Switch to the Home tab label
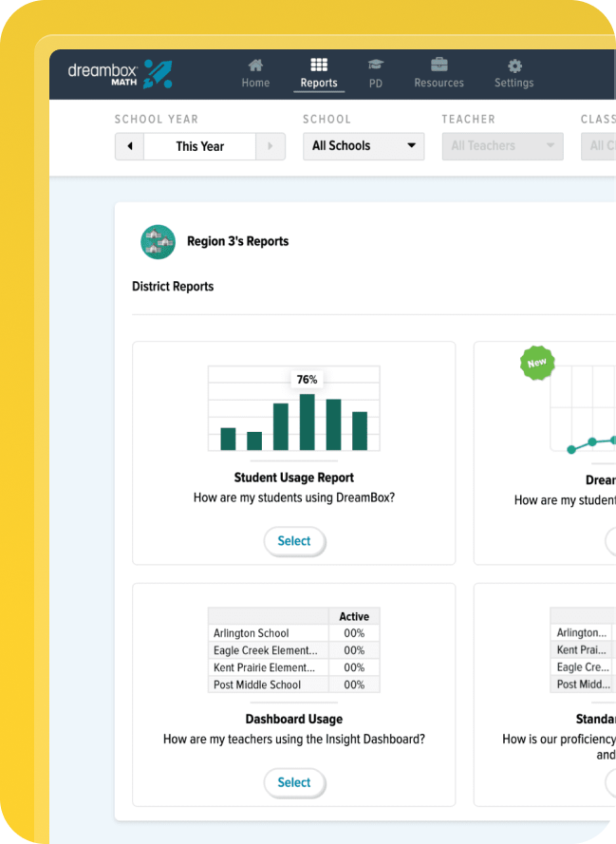 point(255,83)
